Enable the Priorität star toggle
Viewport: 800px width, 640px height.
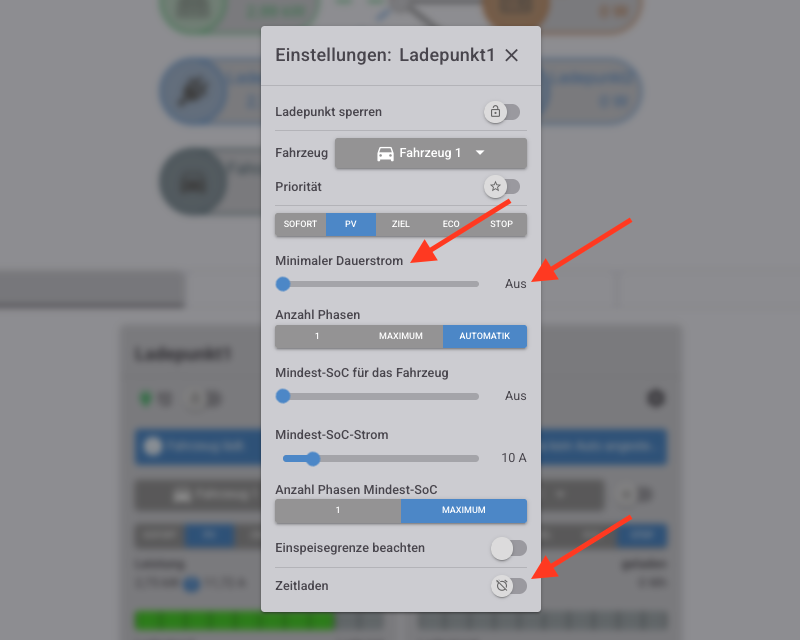[502, 187]
